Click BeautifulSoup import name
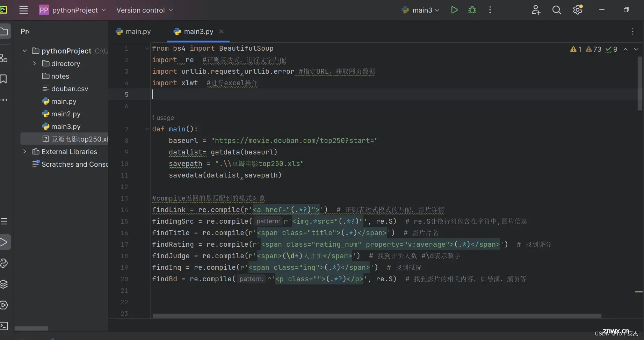 [246, 48]
